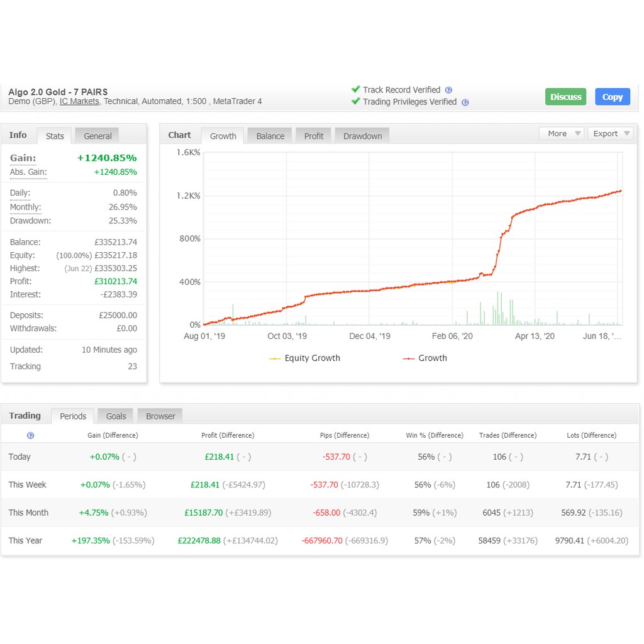644x644 pixels.
Task: Click help icon beside Track Record Verified
Action: pyautogui.click(x=448, y=90)
